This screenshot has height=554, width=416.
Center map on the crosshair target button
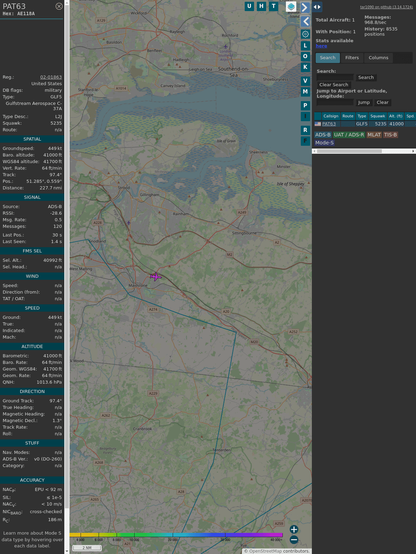click(305, 34)
